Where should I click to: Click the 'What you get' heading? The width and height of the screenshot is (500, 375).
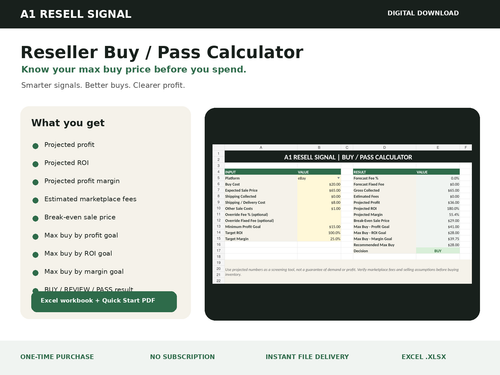coord(68,123)
